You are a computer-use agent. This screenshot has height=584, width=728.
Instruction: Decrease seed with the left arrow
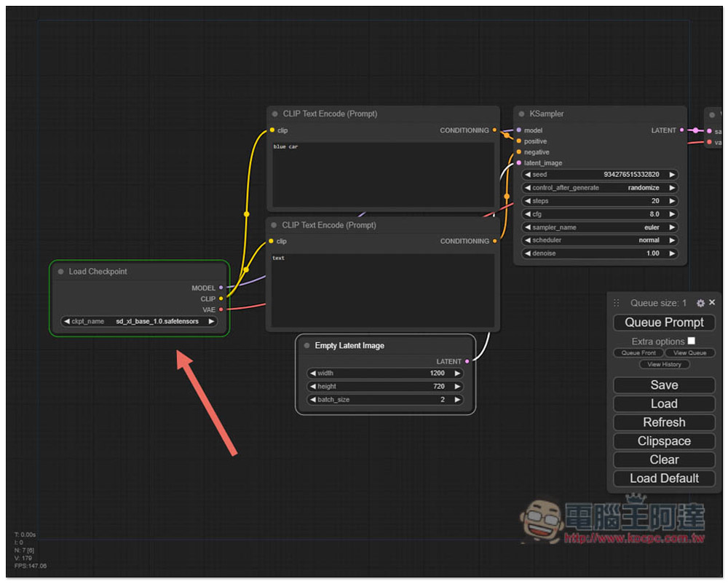coord(527,175)
